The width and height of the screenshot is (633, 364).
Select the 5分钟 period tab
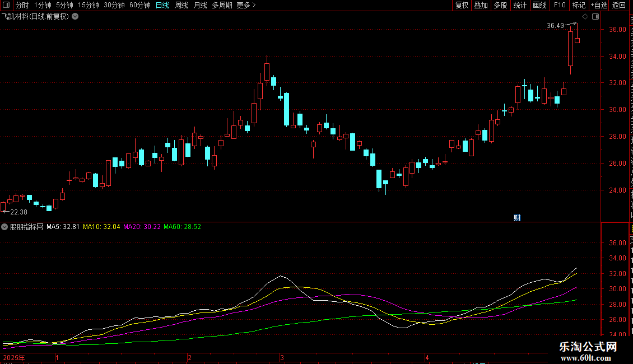coord(64,5)
